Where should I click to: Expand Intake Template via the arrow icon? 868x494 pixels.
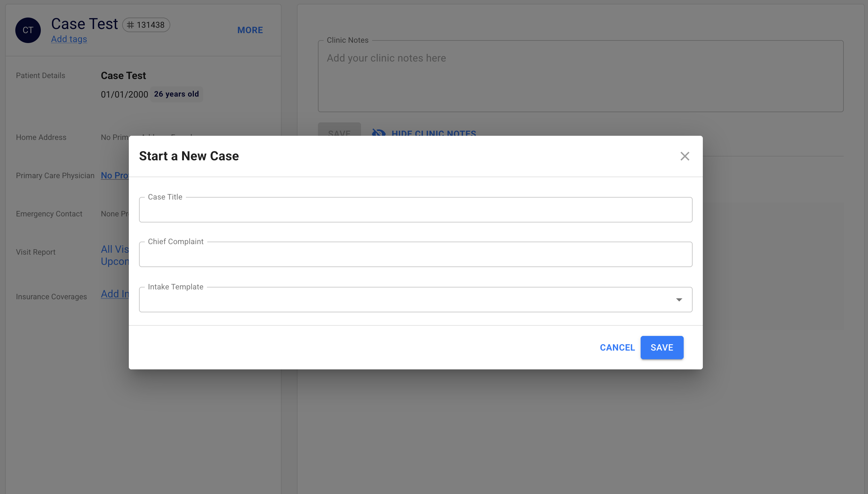point(679,300)
